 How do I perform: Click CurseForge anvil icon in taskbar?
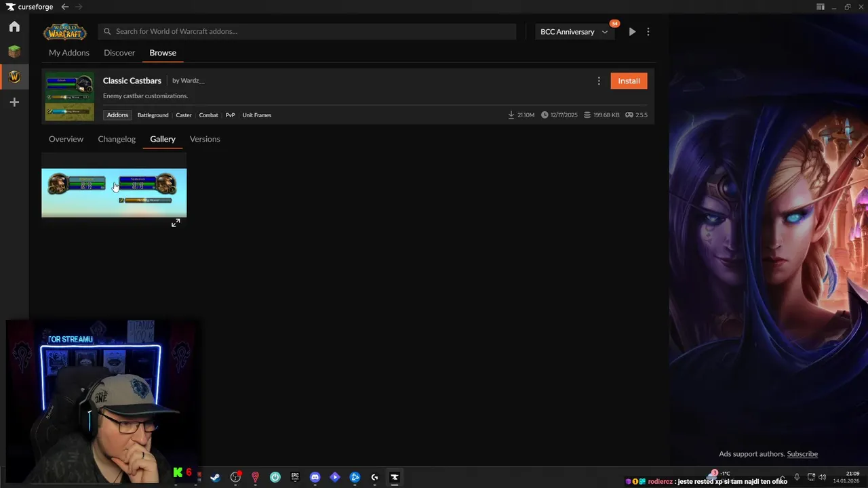[x=394, y=477]
